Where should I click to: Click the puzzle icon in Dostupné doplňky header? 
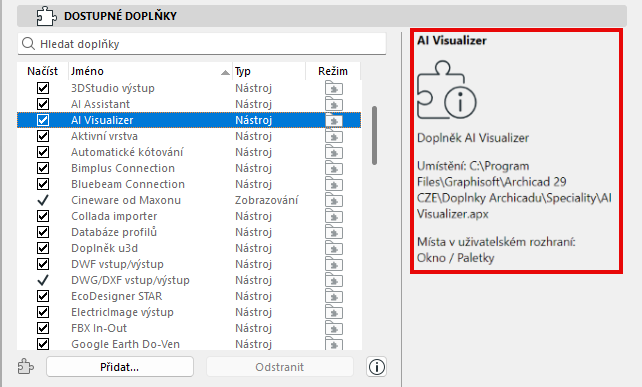(46, 16)
